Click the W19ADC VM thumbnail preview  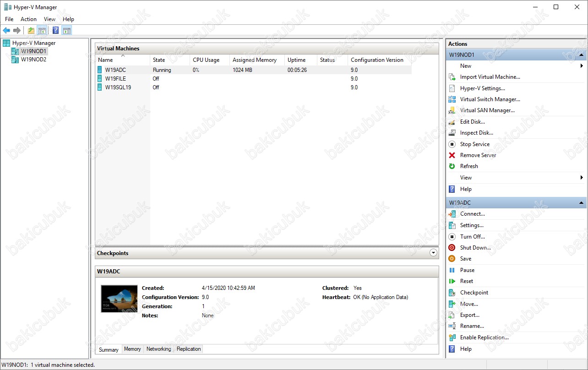click(119, 299)
